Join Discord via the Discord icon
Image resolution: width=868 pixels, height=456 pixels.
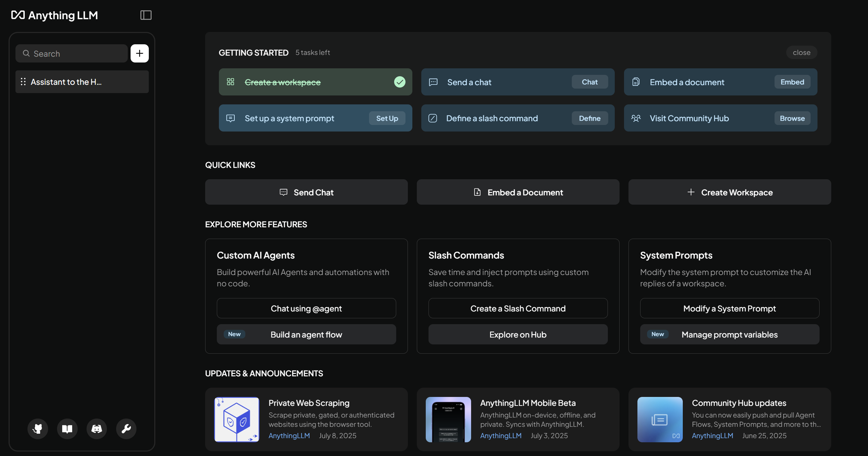96,429
